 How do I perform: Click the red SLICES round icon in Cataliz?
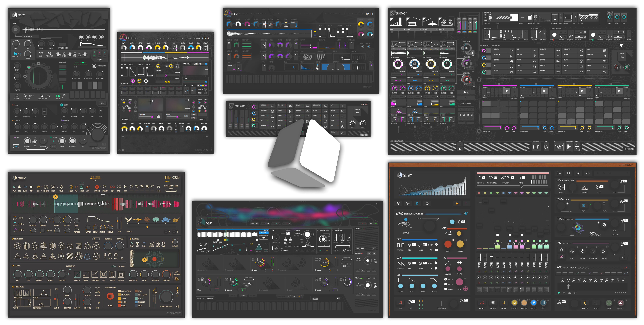coord(110,296)
